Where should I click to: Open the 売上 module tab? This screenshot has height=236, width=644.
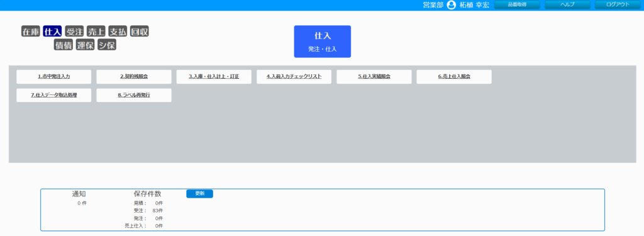96,31
